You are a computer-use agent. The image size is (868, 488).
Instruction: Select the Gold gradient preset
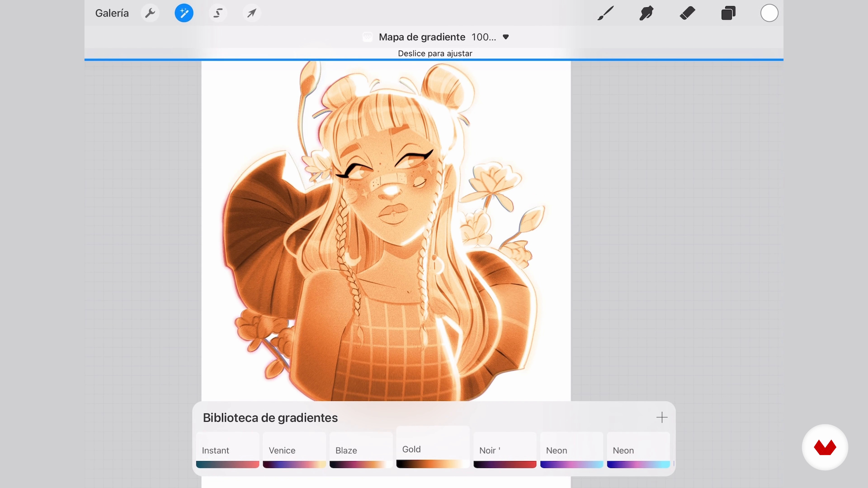click(x=433, y=447)
